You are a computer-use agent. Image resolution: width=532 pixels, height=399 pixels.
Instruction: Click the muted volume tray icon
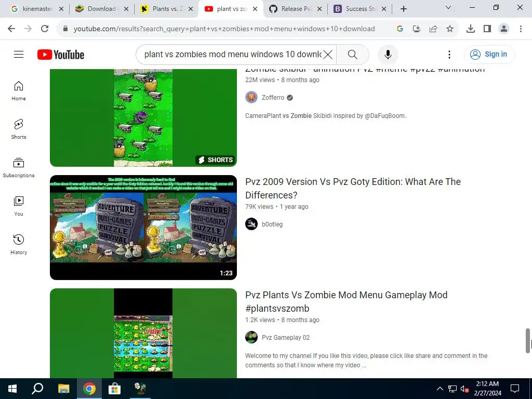pos(464,389)
